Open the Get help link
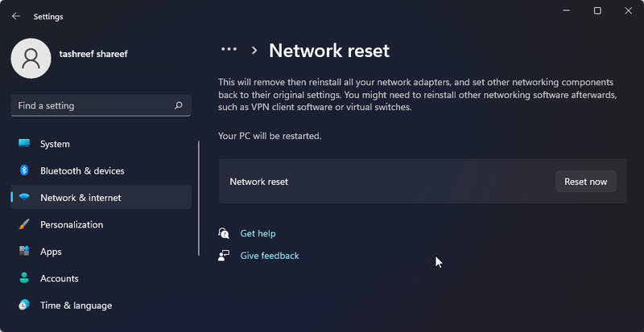 [258, 233]
